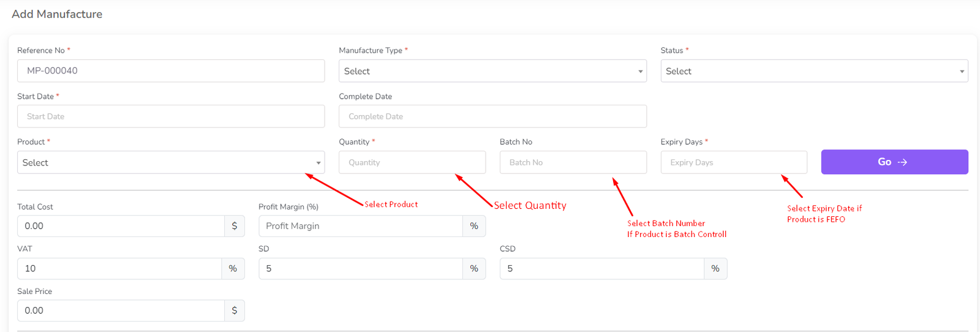
Task: Focus the Profit Margin input box
Action: coord(360,226)
